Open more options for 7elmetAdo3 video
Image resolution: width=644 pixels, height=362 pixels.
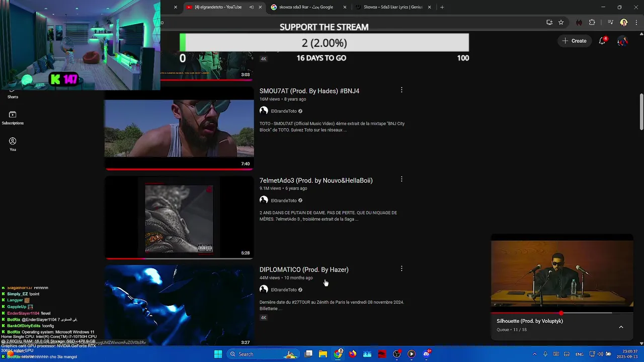click(x=401, y=179)
